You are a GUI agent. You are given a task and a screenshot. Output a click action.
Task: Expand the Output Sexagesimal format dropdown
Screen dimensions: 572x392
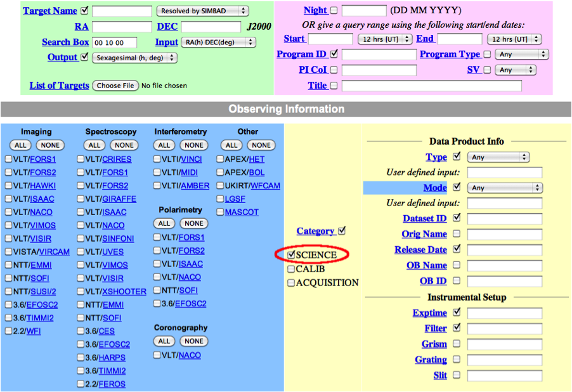point(135,58)
